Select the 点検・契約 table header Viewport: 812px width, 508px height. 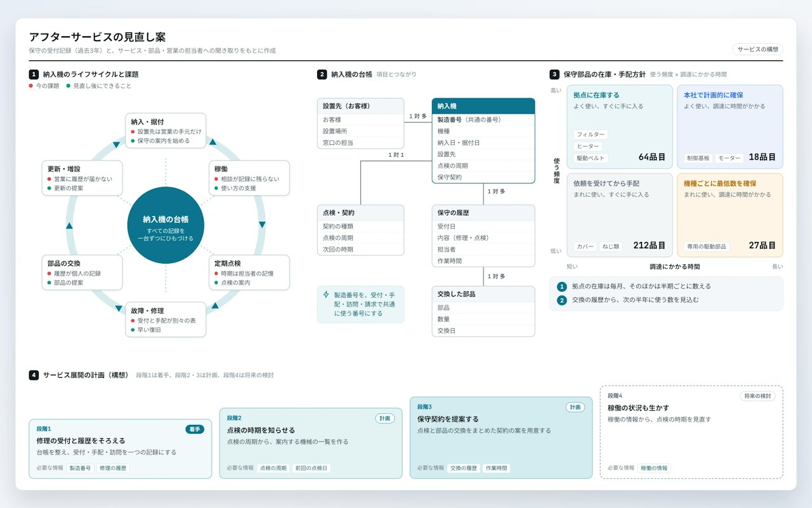point(360,213)
